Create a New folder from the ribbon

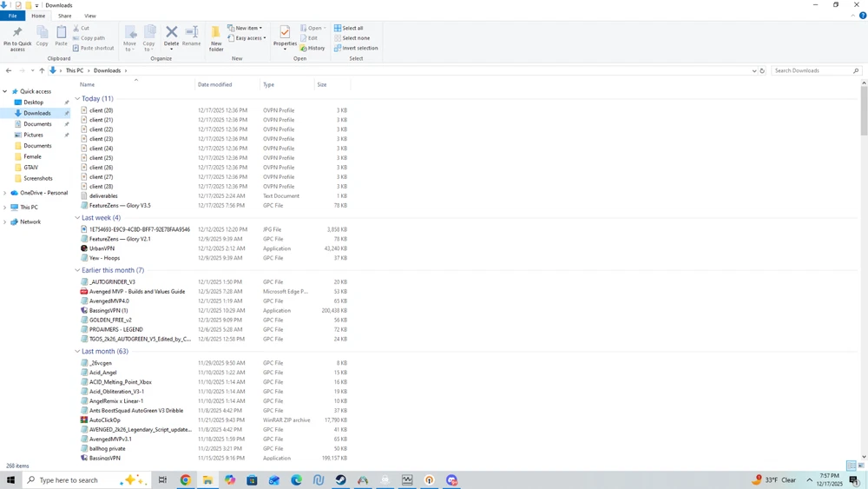(x=216, y=38)
